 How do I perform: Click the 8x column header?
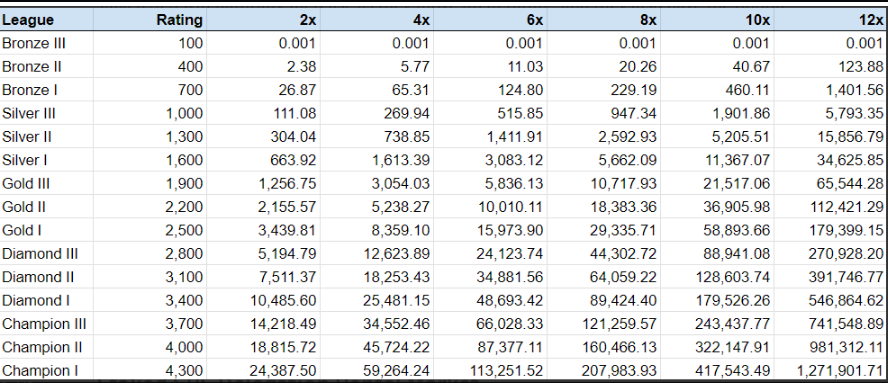604,20
